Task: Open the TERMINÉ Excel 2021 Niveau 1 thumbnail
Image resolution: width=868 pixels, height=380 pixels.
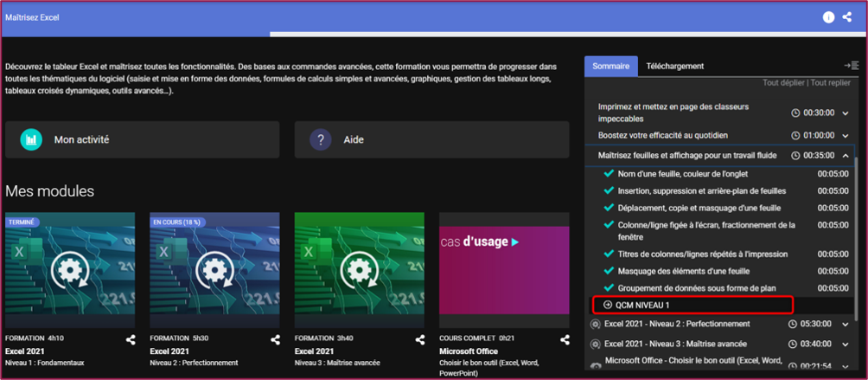Action: (x=70, y=271)
